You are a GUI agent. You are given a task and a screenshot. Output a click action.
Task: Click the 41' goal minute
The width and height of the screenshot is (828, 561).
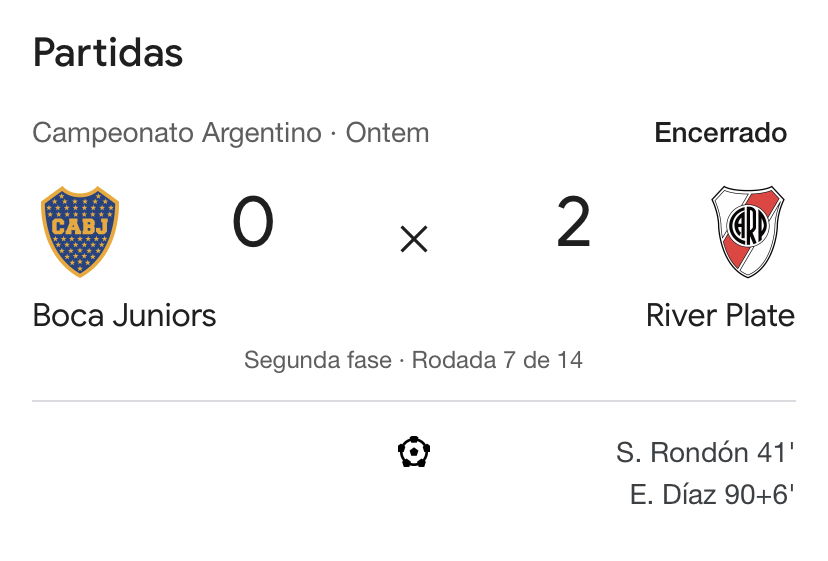point(775,453)
